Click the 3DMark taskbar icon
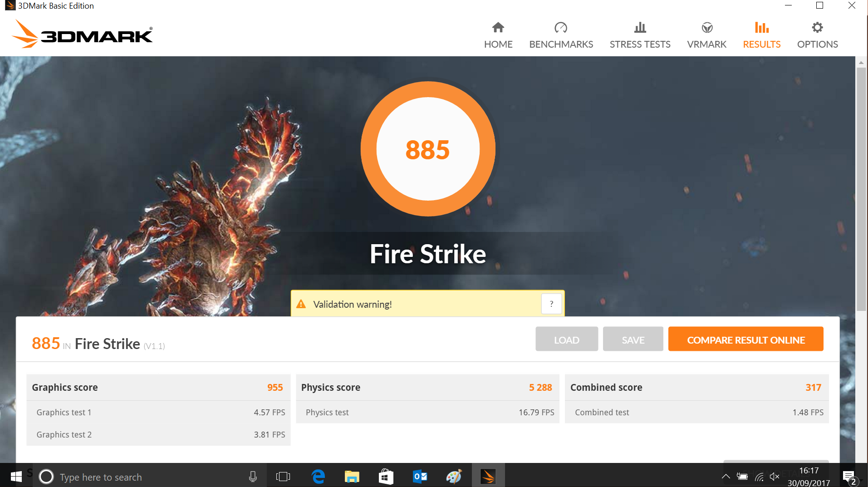Viewport: 868px width, 487px height. (x=488, y=476)
